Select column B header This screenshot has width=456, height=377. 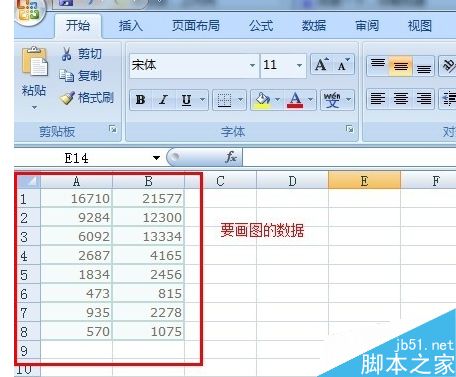[x=148, y=181]
